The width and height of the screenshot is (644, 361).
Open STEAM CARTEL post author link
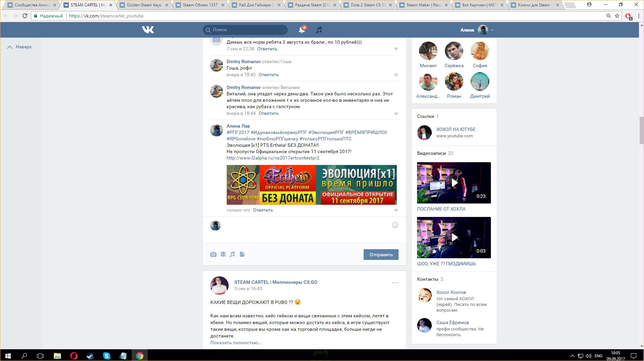pyautogui.click(x=276, y=282)
